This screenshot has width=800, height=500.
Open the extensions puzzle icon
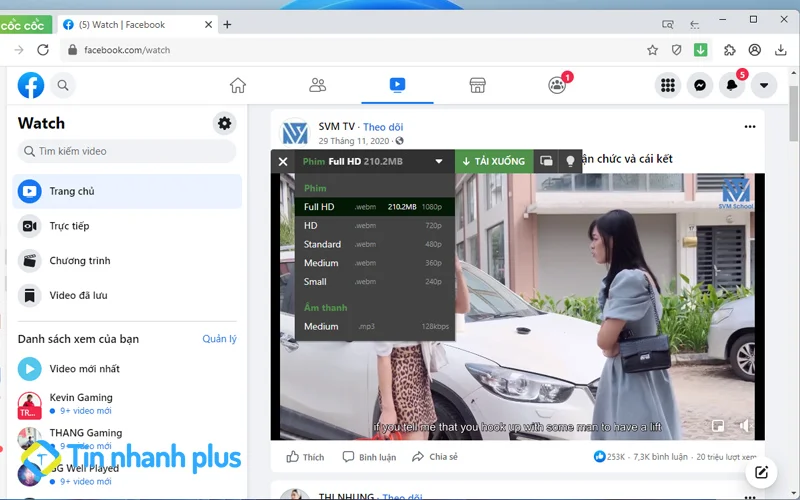pos(730,49)
